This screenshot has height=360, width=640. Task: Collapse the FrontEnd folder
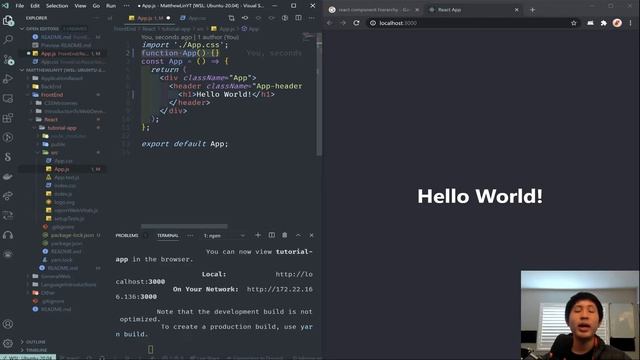[52, 95]
